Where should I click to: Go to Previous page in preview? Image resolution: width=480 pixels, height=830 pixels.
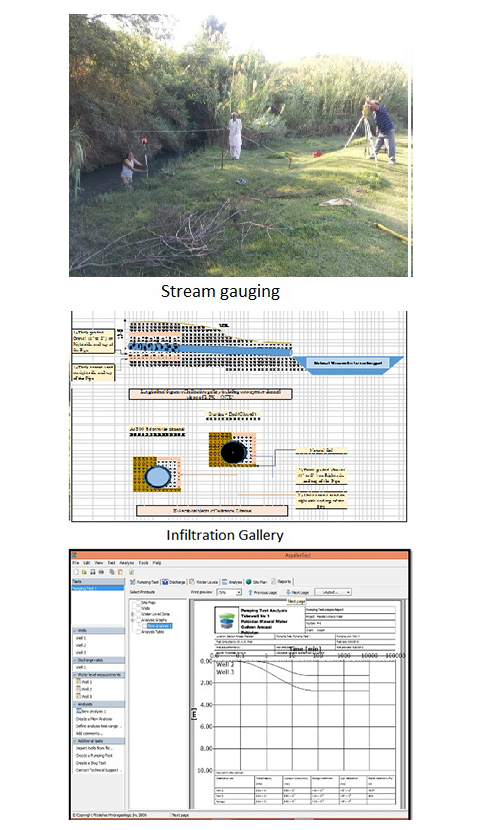(x=263, y=592)
